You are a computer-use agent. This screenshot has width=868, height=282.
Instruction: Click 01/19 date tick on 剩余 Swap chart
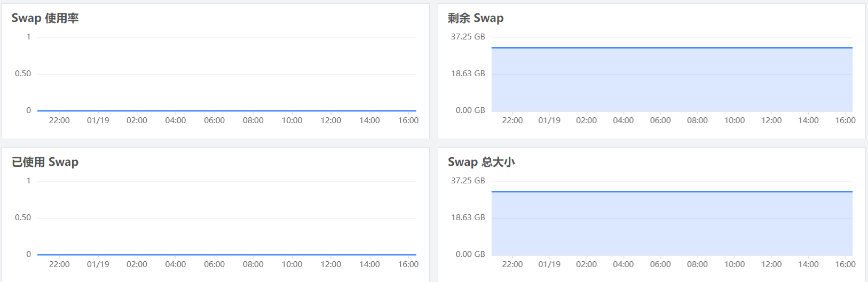click(549, 120)
